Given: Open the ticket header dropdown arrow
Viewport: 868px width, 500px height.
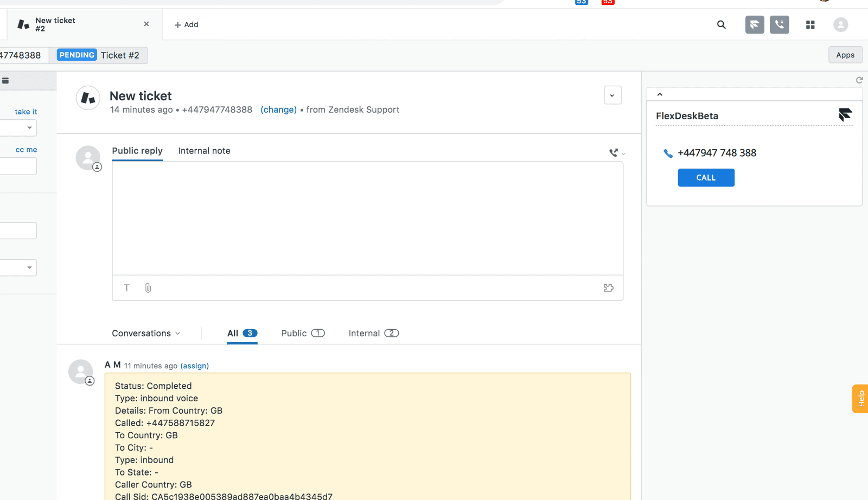Looking at the screenshot, I should point(612,95).
